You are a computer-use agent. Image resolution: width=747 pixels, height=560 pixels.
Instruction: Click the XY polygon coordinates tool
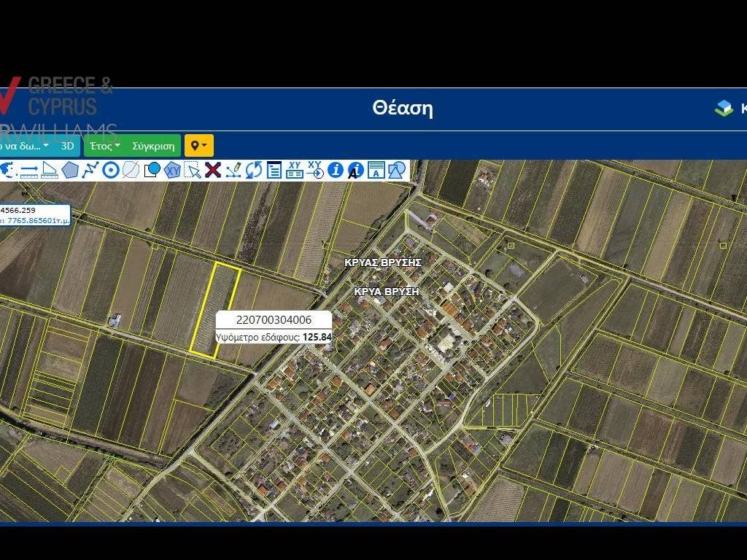pyautogui.click(x=172, y=170)
